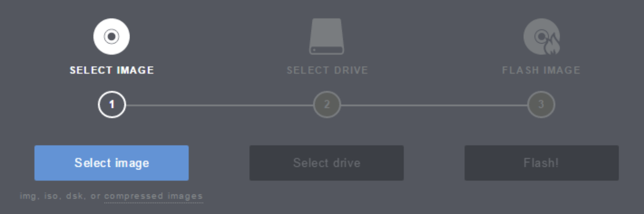Click the FLASH IMAGE heading

[541, 70]
